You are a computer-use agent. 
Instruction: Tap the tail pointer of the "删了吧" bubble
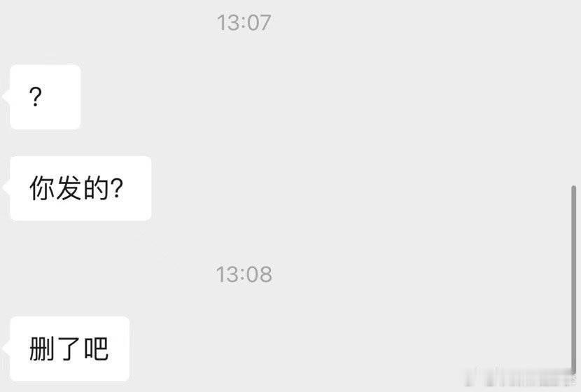pos(6,349)
